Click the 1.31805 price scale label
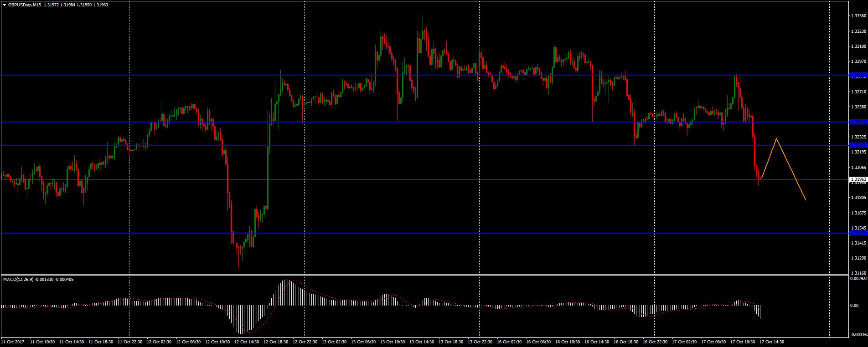868x347 pixels. point(858,198)
